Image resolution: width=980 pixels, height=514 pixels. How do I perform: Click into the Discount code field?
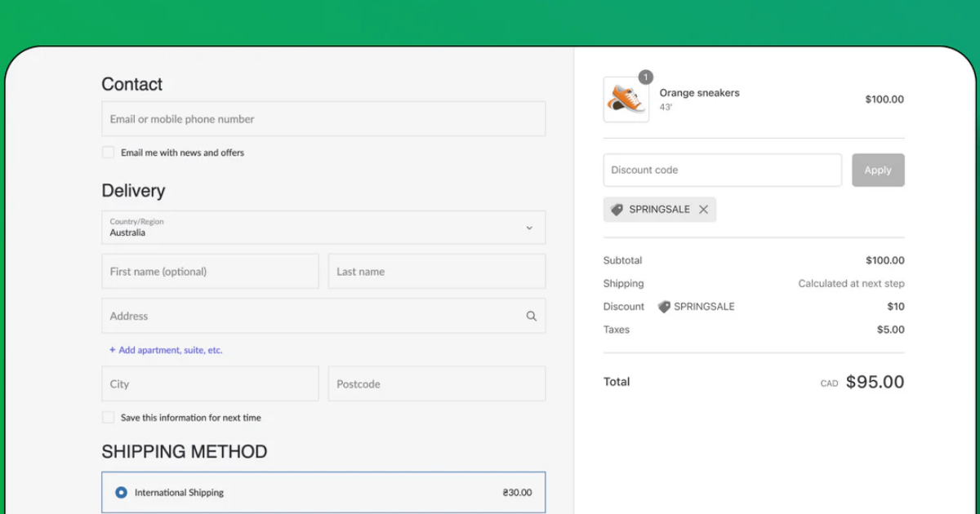pyautogui.click(x=722, y=171)
